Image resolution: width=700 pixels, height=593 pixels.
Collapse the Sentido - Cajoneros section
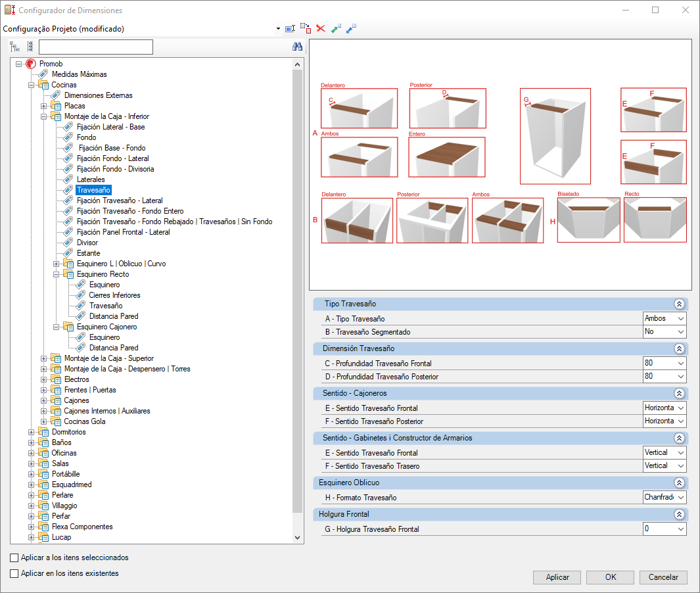(679, 393)
